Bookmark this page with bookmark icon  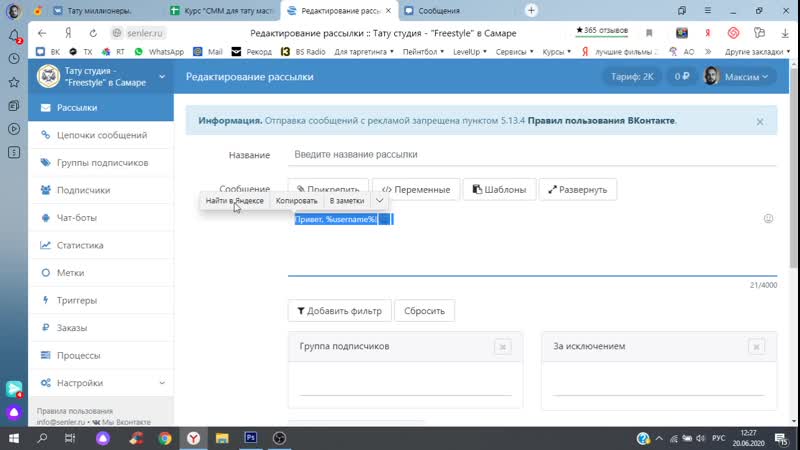649,33
